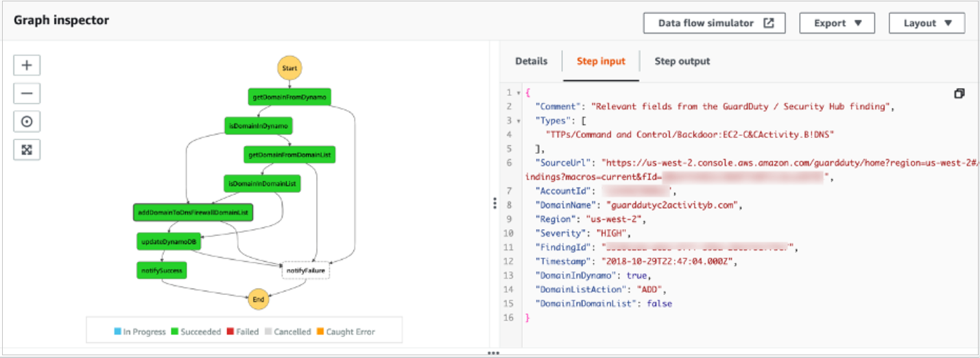Collapse the root JSON object
This screenshot has height=358, width=980.
pos(517,93)
